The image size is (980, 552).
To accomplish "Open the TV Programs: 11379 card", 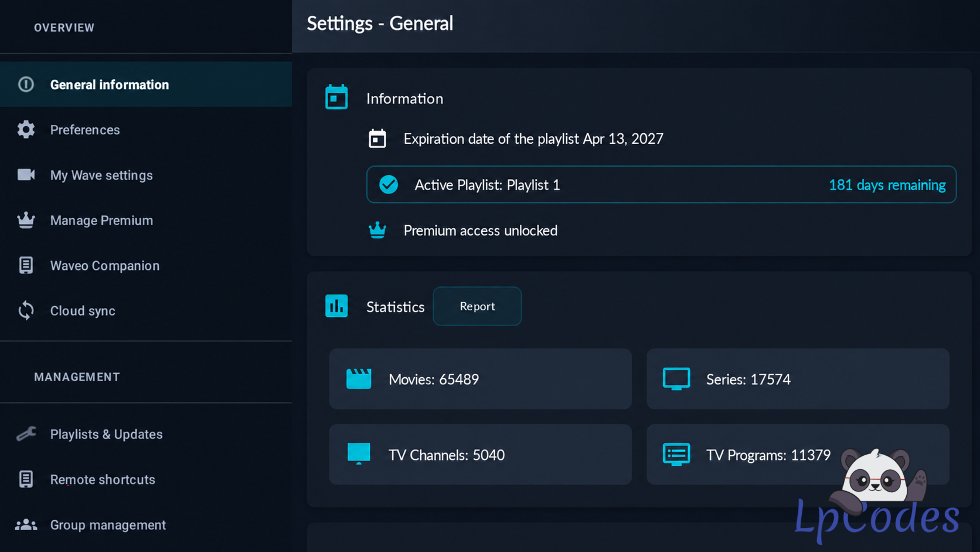I will 798,455.
